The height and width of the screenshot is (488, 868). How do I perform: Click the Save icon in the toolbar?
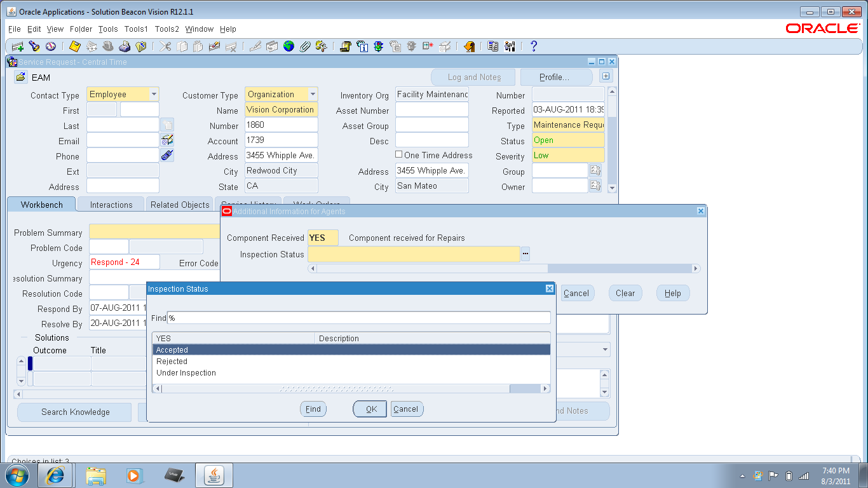click(74, 46)
